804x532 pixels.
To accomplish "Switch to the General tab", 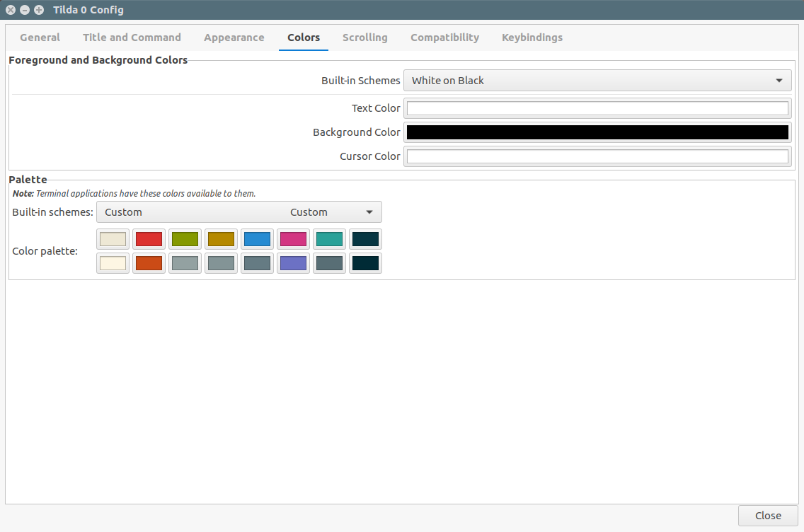I will click(x=40, y=37).
